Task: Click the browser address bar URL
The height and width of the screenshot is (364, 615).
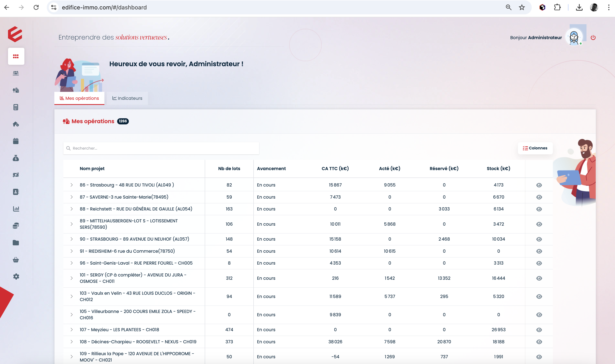Action: click(104, 7)
